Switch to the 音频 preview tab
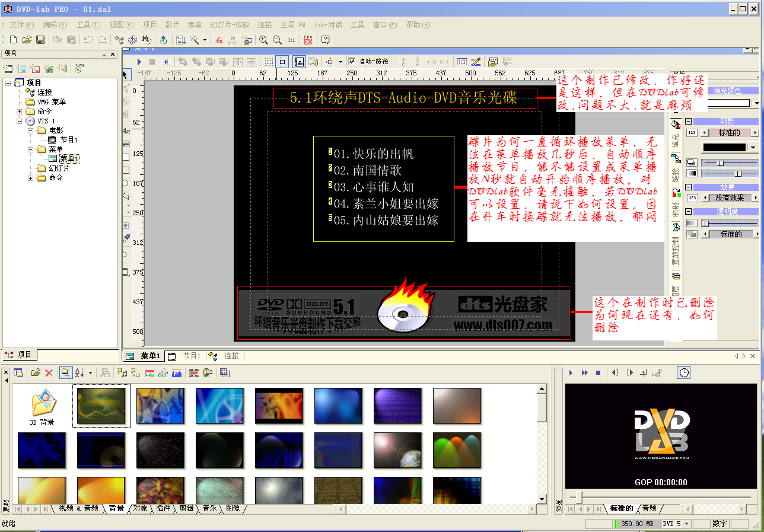The image size is (764, 532). click(650, 508)
